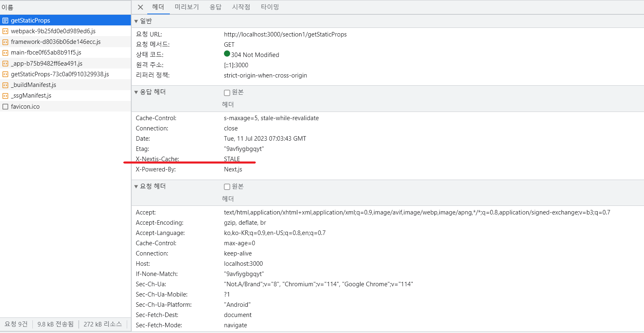Open the 타이밍 tab

point(270,7)
